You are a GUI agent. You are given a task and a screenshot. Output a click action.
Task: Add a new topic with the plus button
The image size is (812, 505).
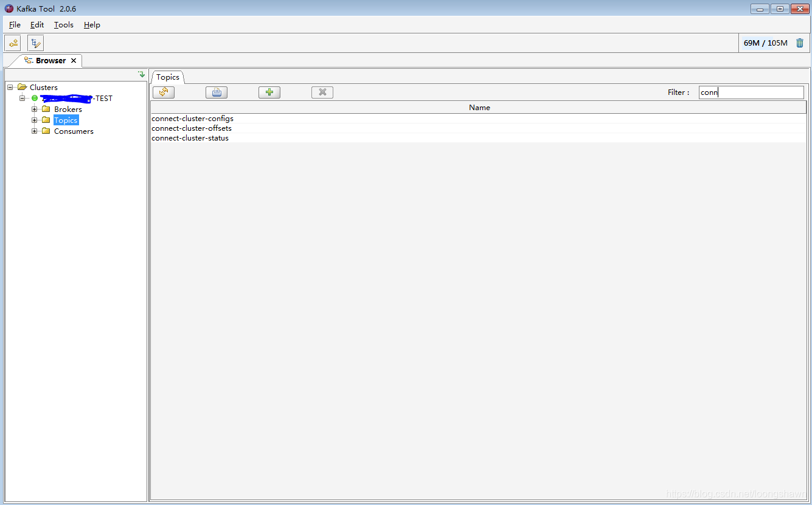269,92
